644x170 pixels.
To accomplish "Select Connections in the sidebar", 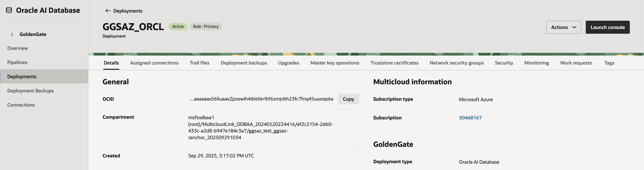I will (21, 105).
